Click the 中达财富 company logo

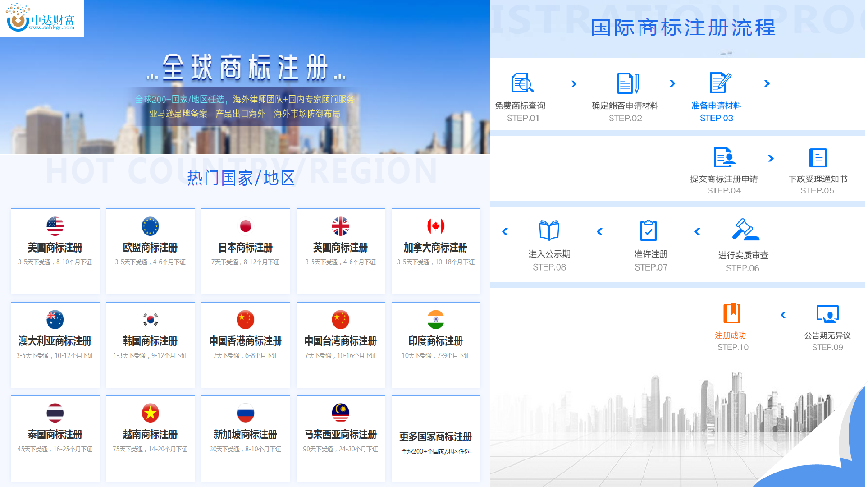[42, 19]
